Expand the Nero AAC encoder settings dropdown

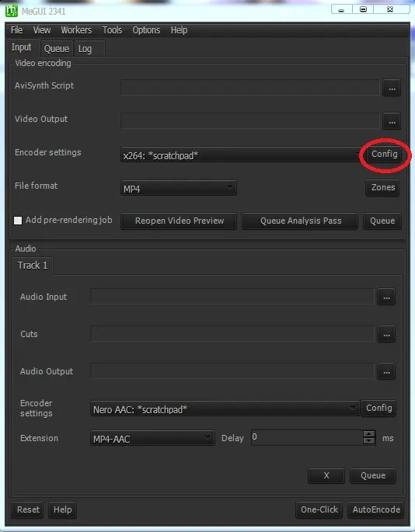point(225,409)
